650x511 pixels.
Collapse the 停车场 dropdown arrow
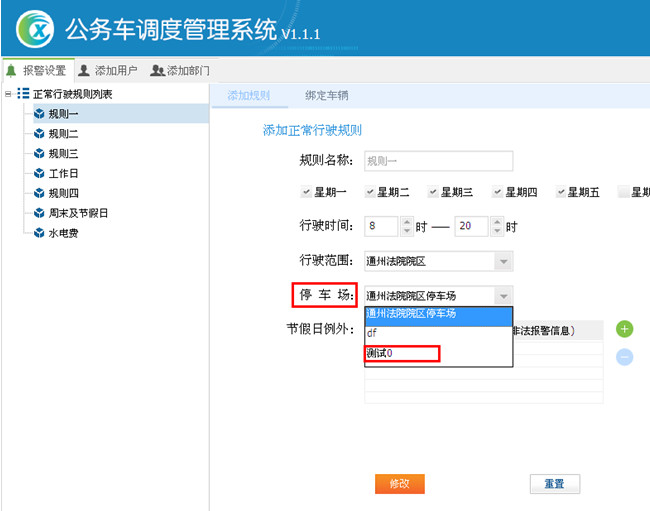(502, 296)
